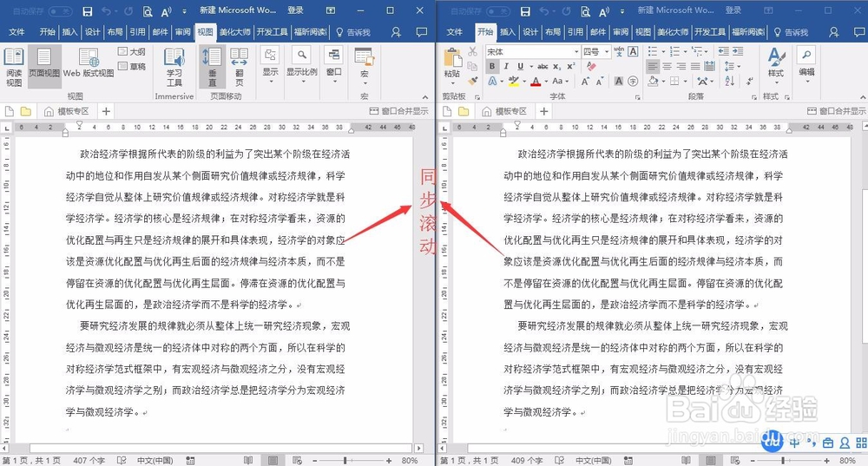Image resolution: width=868 pixels, height=466 pixels.
Task: Click Grow Font icon
Action: 585,82
